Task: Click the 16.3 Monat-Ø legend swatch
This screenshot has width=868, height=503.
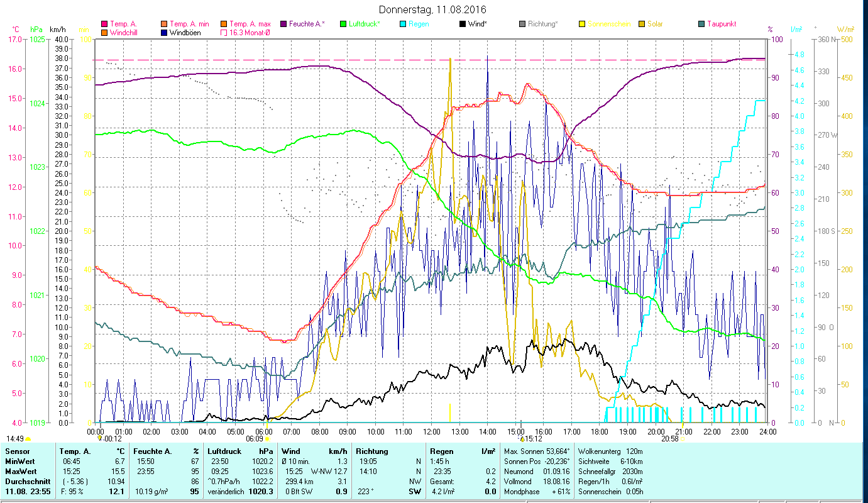Action: [x=224, y=32]
